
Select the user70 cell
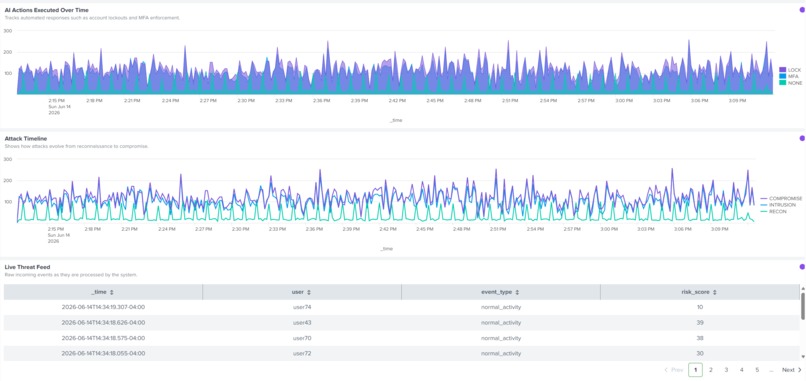(302, 338)
